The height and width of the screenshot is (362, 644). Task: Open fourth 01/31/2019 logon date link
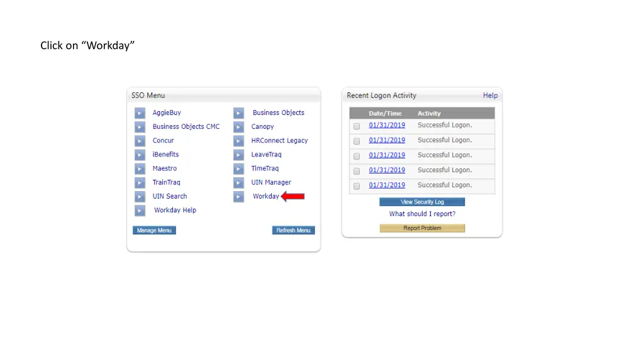coord(387,170)
